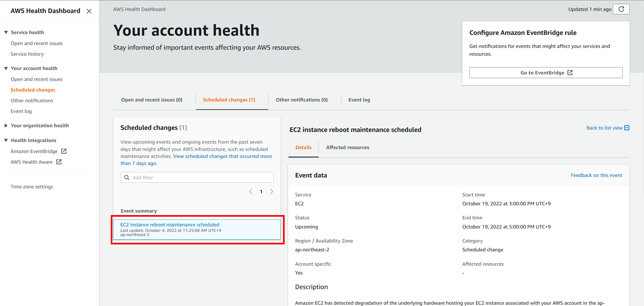Viewport: 644px width, 306px height.
Task: Open Time zone settings
Action: 32,186
